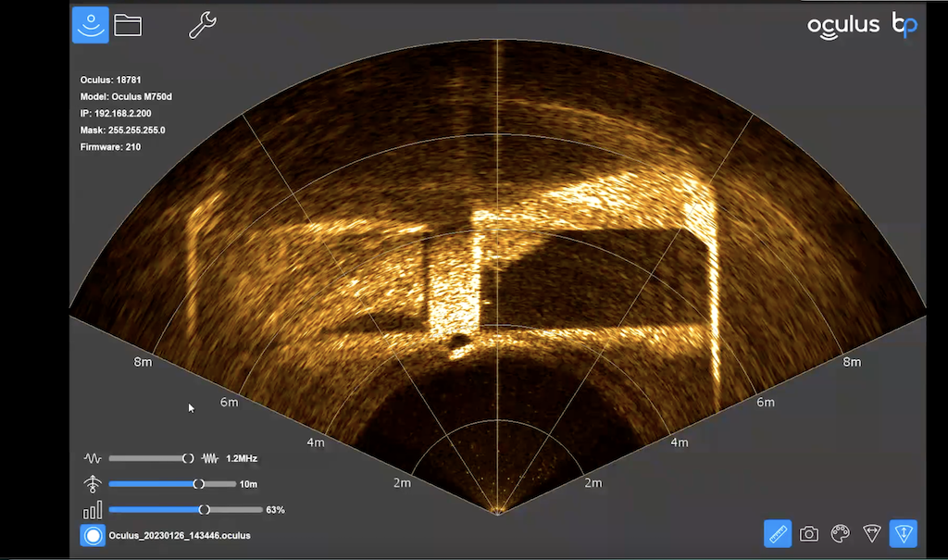Click the 10m range slider handle

point(198,484)
